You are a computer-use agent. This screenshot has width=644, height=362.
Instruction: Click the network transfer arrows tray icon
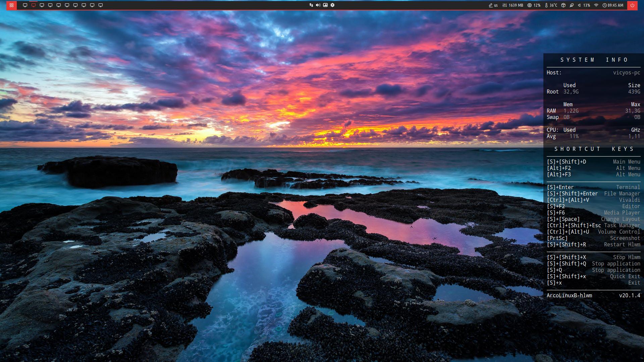coord(311,5)
